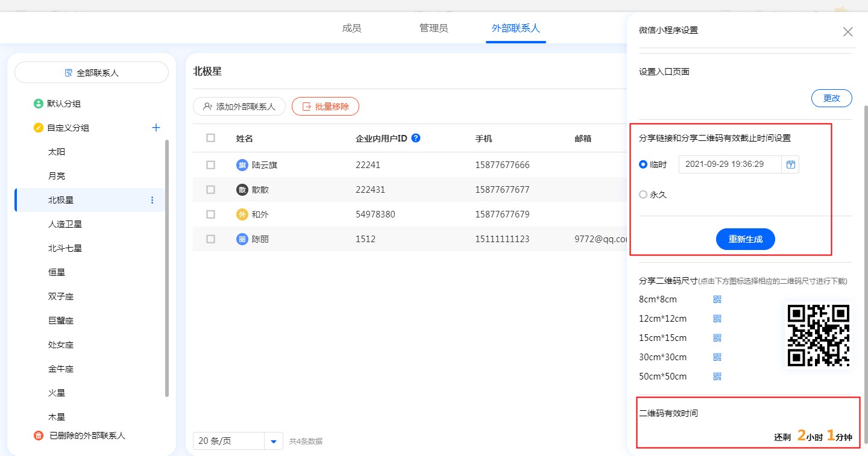
Task: Download the 30cm*30cm QR code
Action: (717, 357)
